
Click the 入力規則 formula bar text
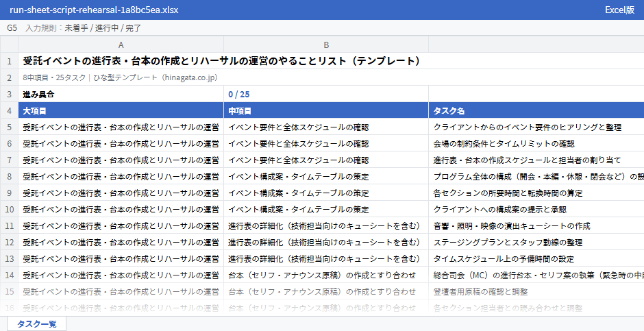coord(84,28)
